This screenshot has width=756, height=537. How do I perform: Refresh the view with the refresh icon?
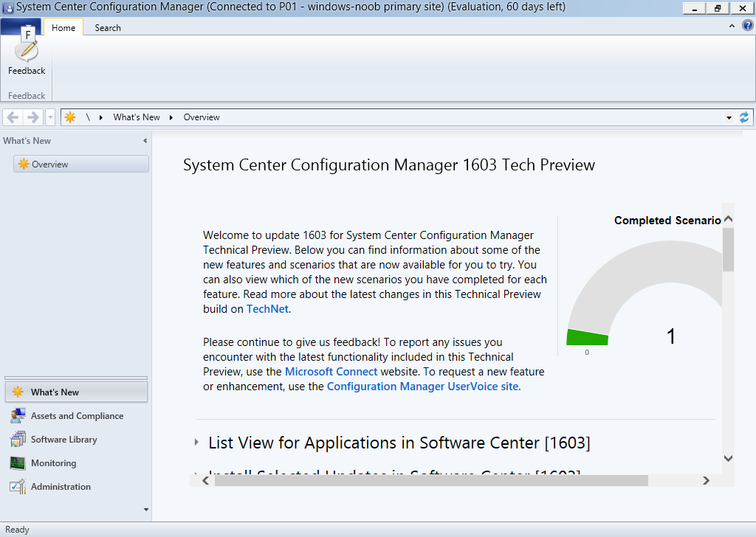(744, 117)
